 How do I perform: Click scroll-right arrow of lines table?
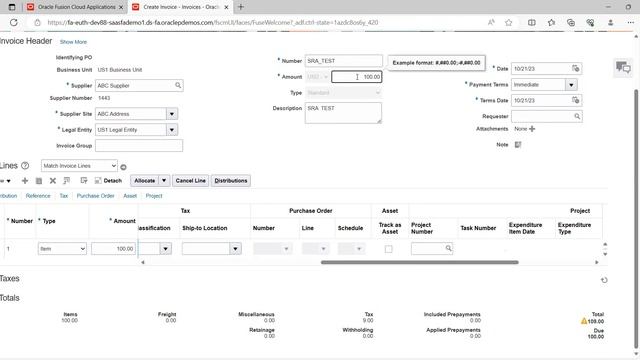(597, 262)
